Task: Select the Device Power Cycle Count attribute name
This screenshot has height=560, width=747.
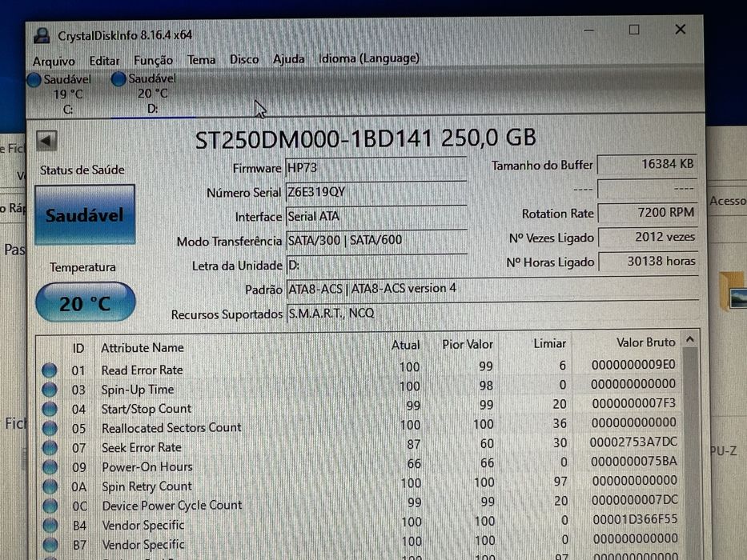Action: tap(172, 506)
